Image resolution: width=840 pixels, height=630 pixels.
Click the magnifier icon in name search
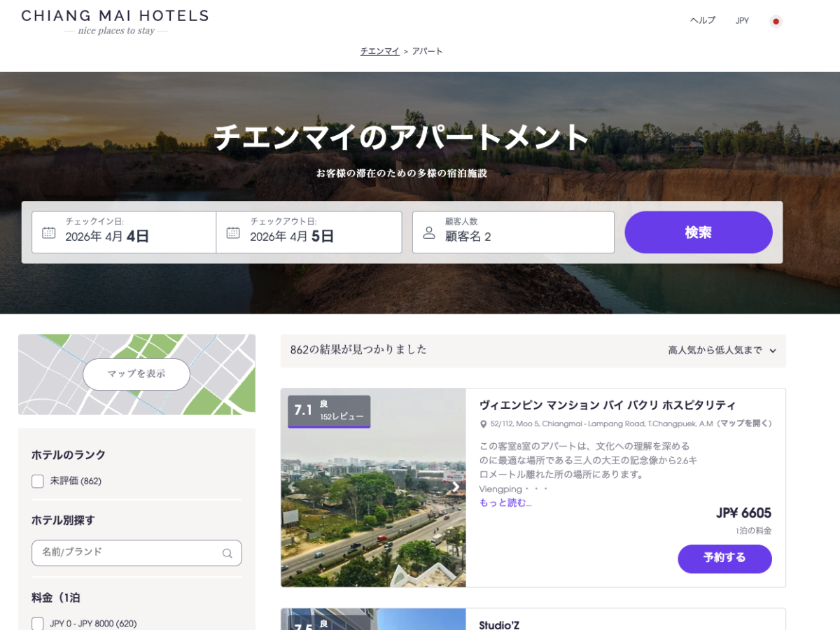[x=227, y=553]
